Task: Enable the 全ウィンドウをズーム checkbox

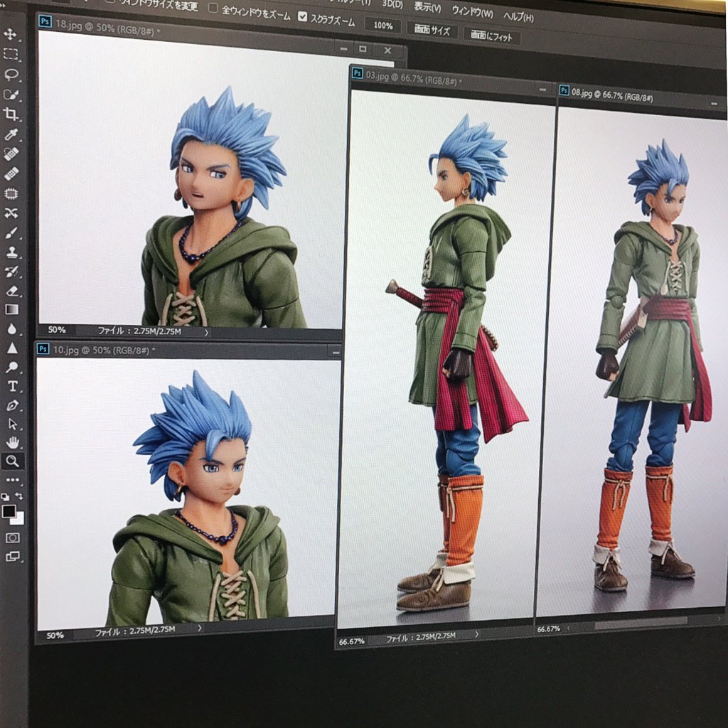Action: (213, 9)
